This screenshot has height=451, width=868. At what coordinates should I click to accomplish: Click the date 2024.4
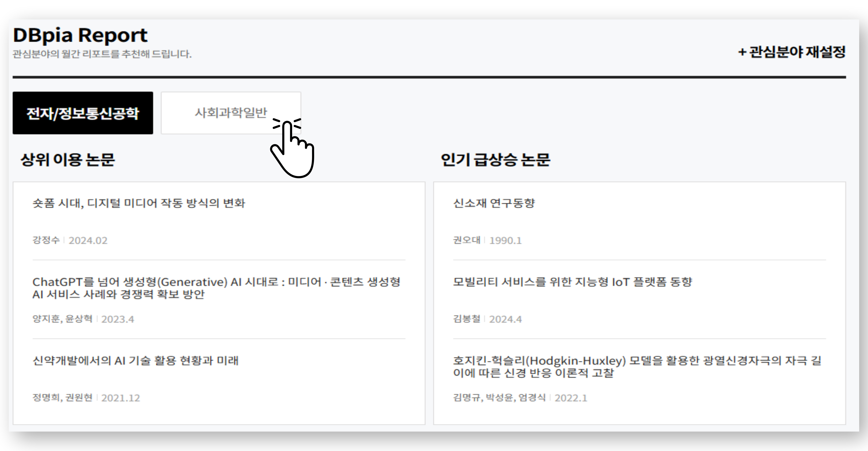[505, 319]
